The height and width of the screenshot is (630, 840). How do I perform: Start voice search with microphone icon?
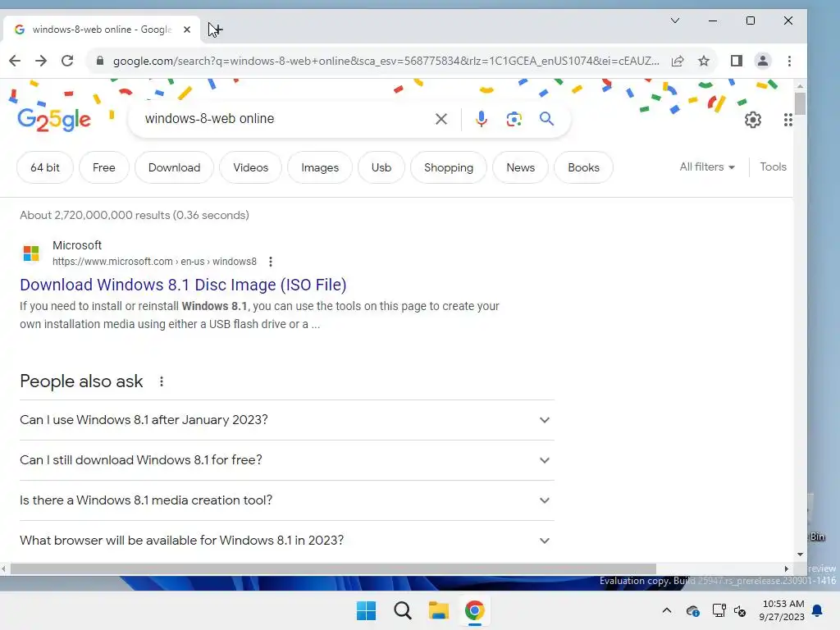click(x=481, y=119)
